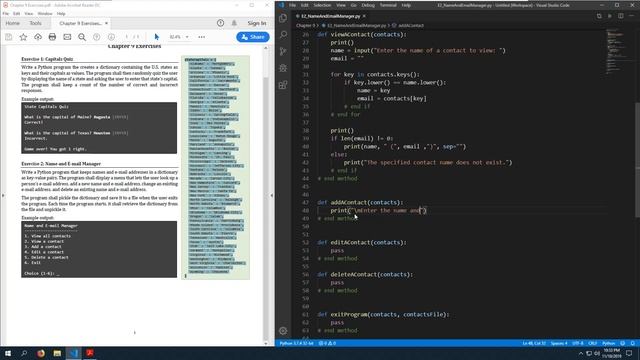Go to previous page in Acrobat
This screenshot has height=360, width=640.
97,37
